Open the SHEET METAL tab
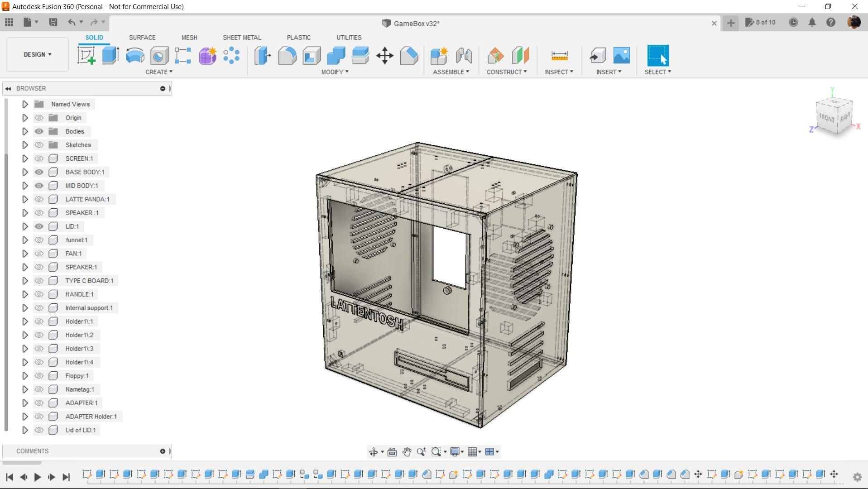 242,38
